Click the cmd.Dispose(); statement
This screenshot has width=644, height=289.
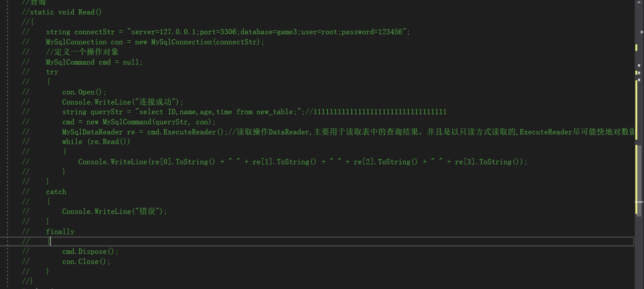tap(90, 252)
